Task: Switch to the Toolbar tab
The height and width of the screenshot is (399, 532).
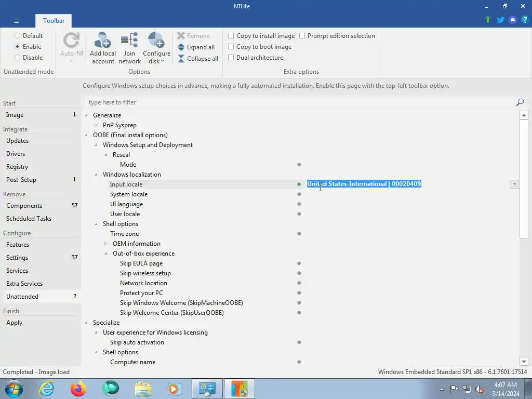Action: [54, 21]
